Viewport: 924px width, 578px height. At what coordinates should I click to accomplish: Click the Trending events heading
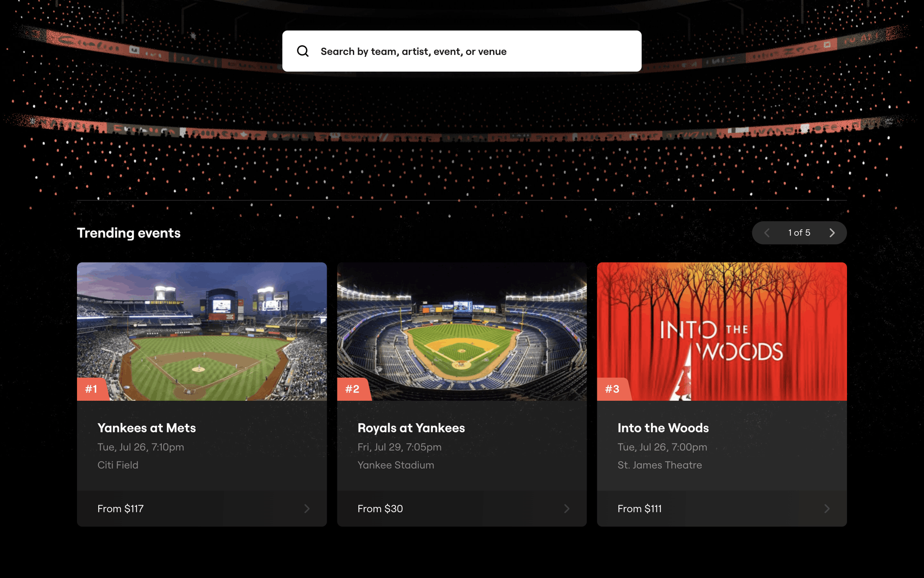tap(129, 233)
